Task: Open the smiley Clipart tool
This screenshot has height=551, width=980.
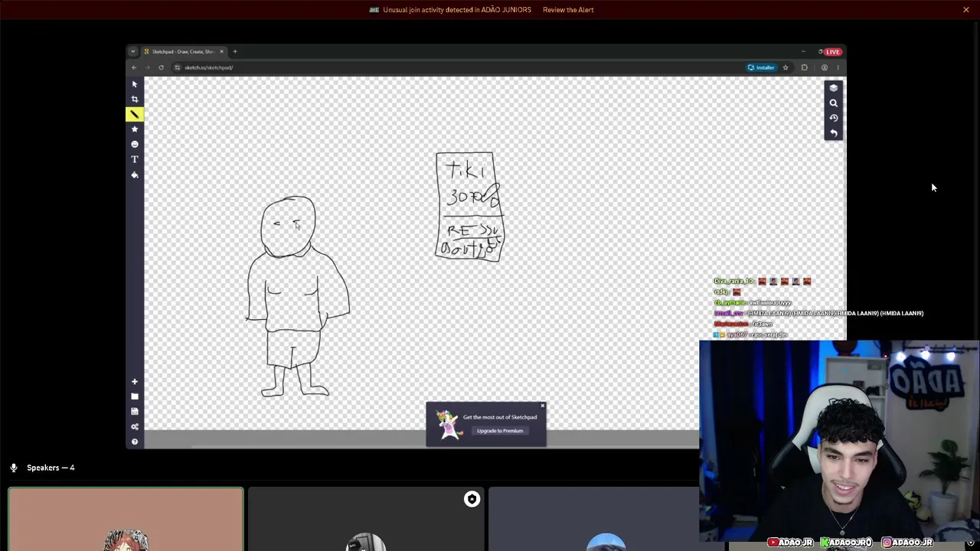Action: click(135, 144)
